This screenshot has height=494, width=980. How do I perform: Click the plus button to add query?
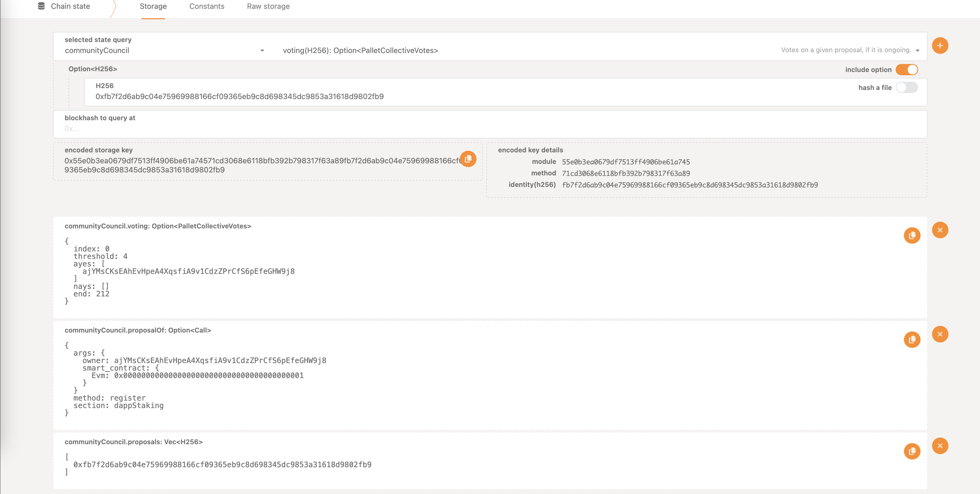tap(940, 46)
